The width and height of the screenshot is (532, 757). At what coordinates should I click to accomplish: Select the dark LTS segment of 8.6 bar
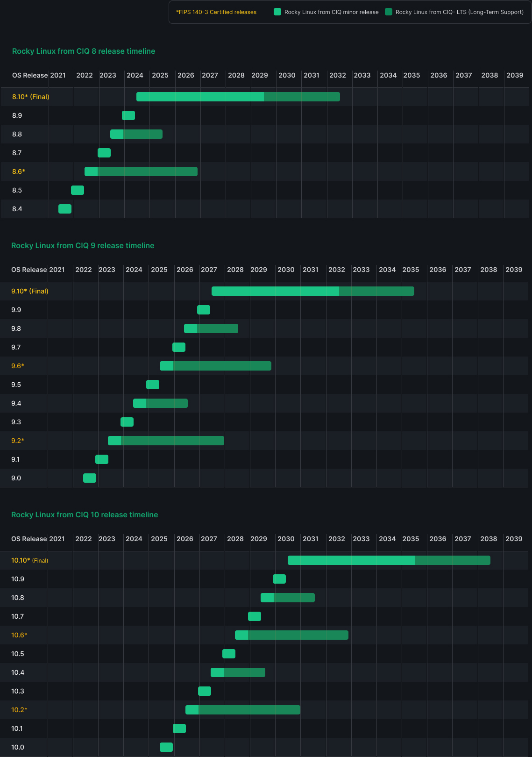[148, 171]
